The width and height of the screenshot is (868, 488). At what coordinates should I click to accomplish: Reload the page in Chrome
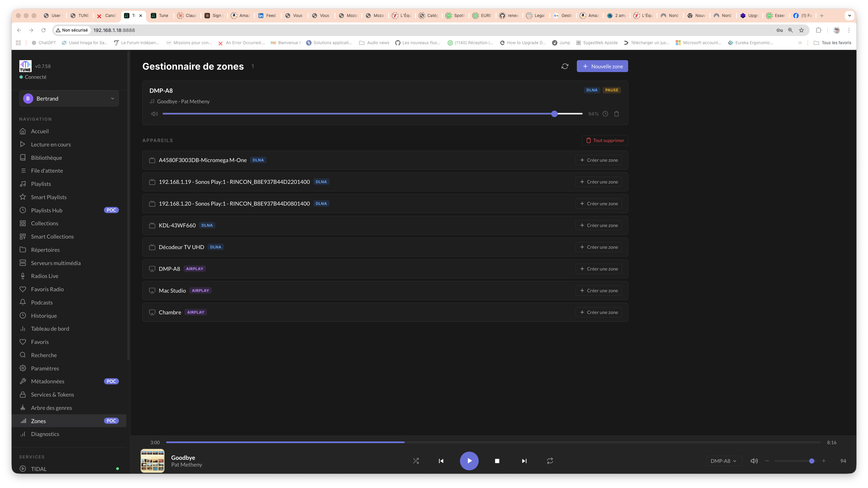click(x=43, y=30)
